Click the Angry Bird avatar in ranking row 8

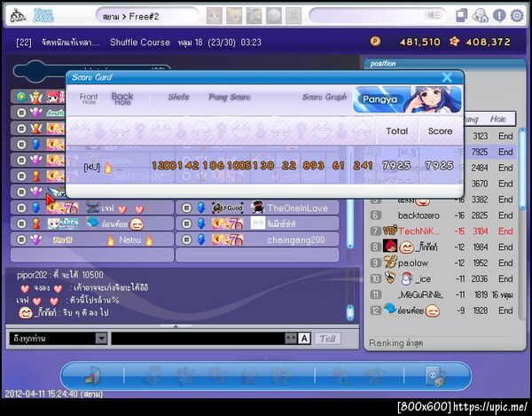(390, 246)
